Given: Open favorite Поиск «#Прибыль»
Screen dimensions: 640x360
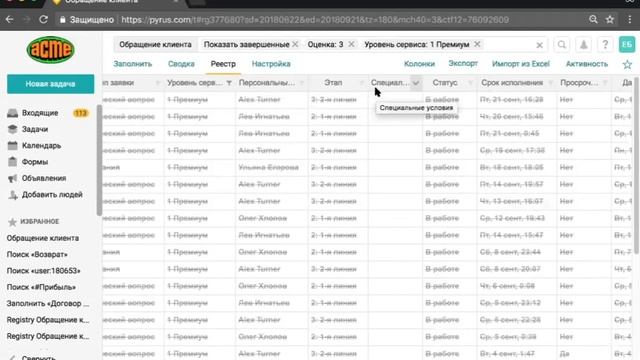Looking at the screenshot, I should click(41, 287).
